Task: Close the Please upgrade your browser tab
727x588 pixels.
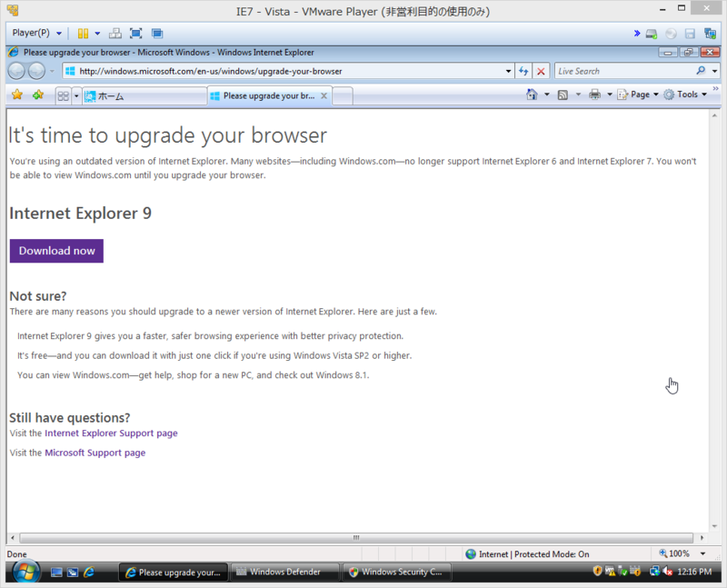Action: click(324, 95)
